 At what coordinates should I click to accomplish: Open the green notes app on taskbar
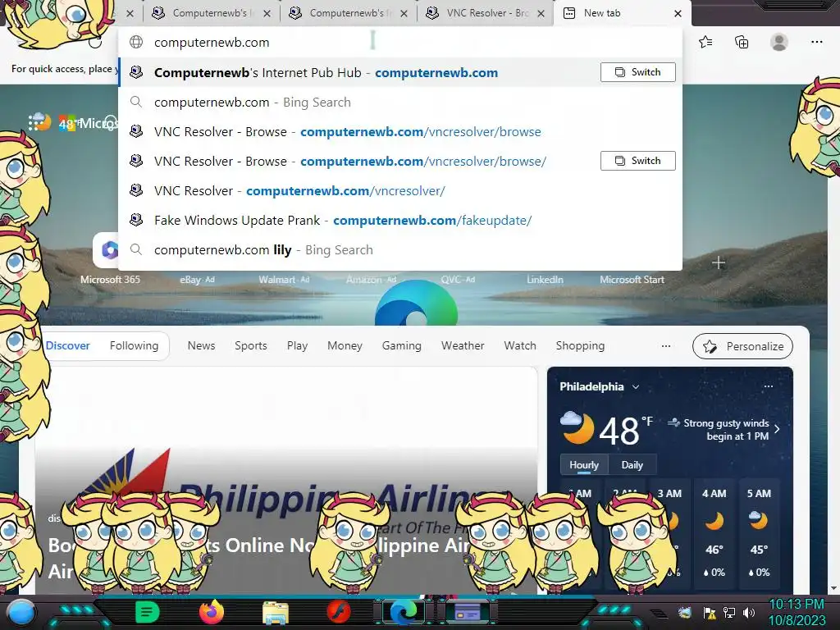tap(147, 612)
